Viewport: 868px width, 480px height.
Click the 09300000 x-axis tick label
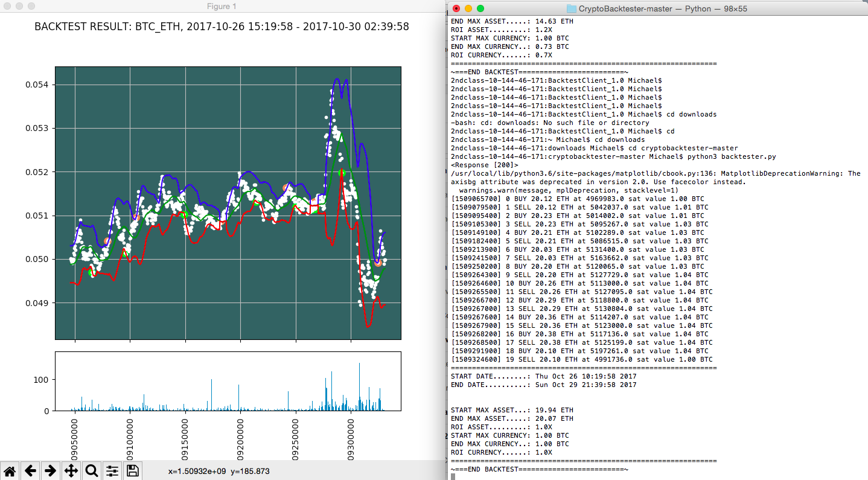pos(352,438)
